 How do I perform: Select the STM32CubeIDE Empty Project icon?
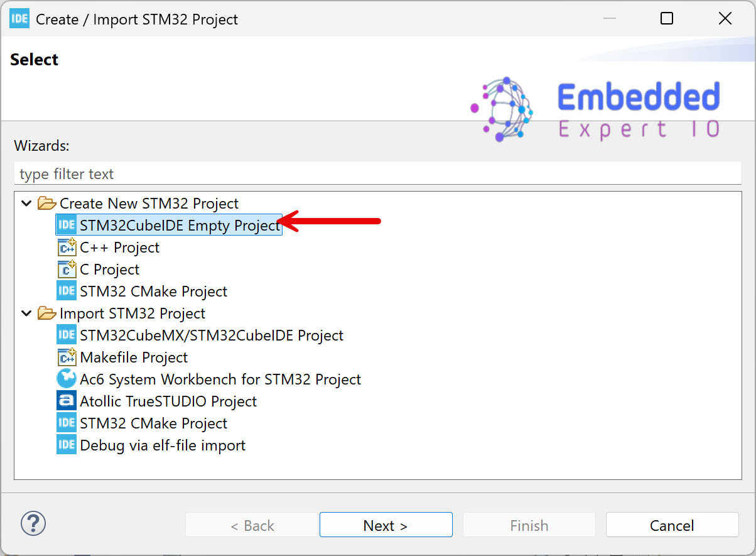click(x=66, y=224)
